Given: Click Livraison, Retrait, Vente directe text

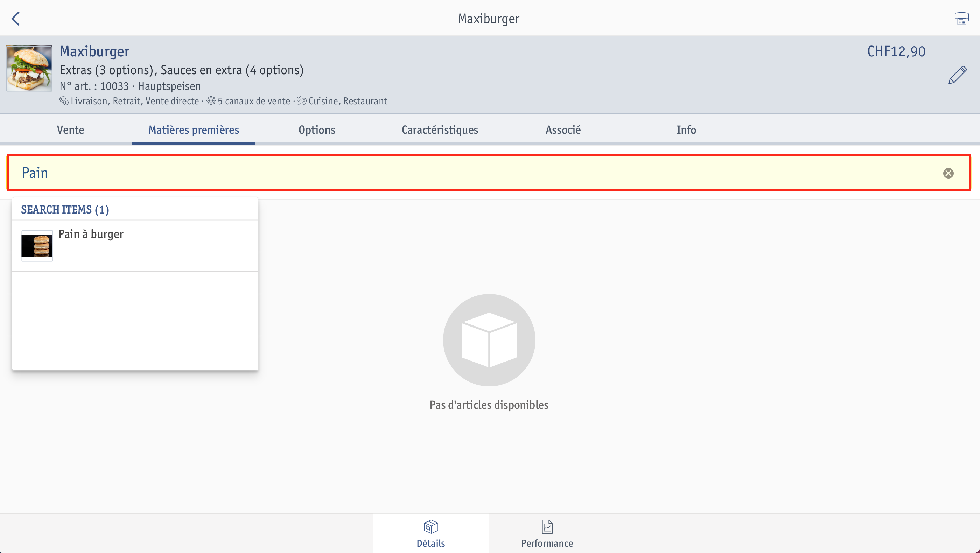Looking at the screenshot, I should 135,101.
